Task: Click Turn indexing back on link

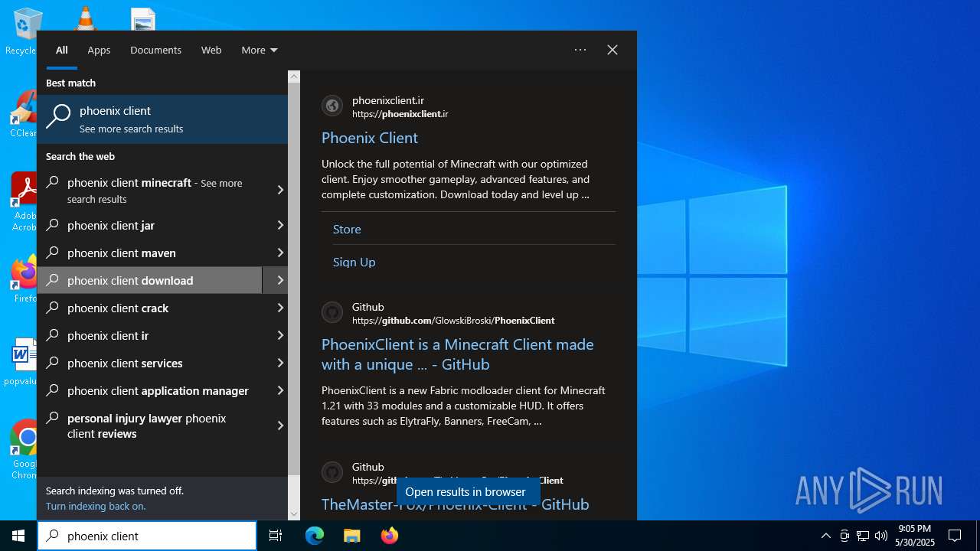Action: [96, 506]
